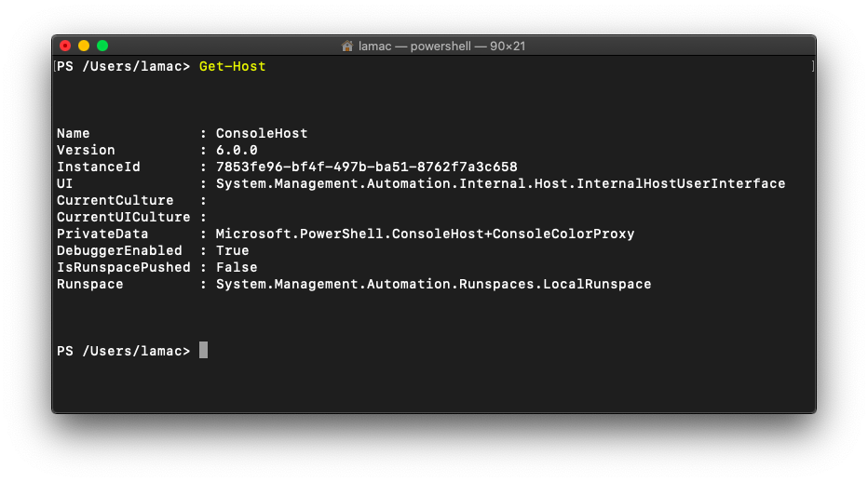Click the green zoom window button
868x482 pixels.
(x=102, y=46)
